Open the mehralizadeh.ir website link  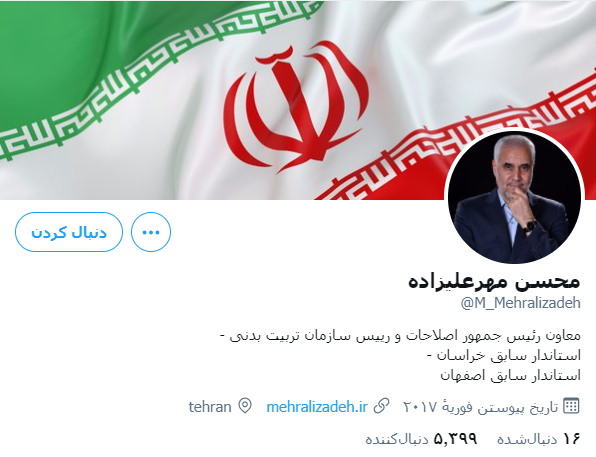pyautogui.click(x=317, y=407)
